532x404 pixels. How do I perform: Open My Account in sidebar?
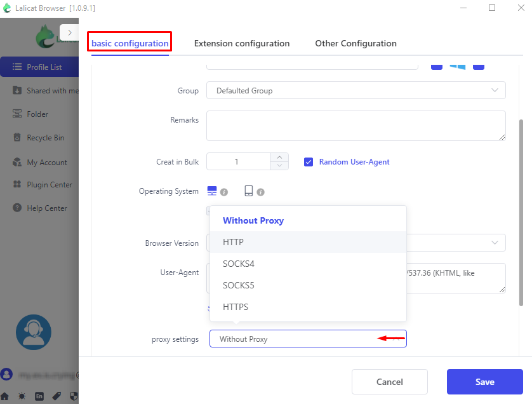tap(39, 162)
